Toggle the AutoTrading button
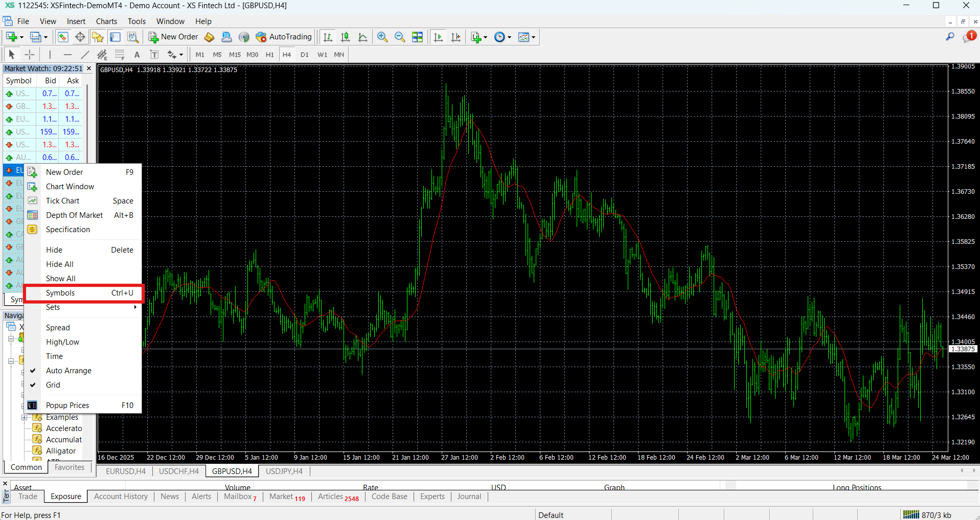980x520 pixels. coord(284,37)
